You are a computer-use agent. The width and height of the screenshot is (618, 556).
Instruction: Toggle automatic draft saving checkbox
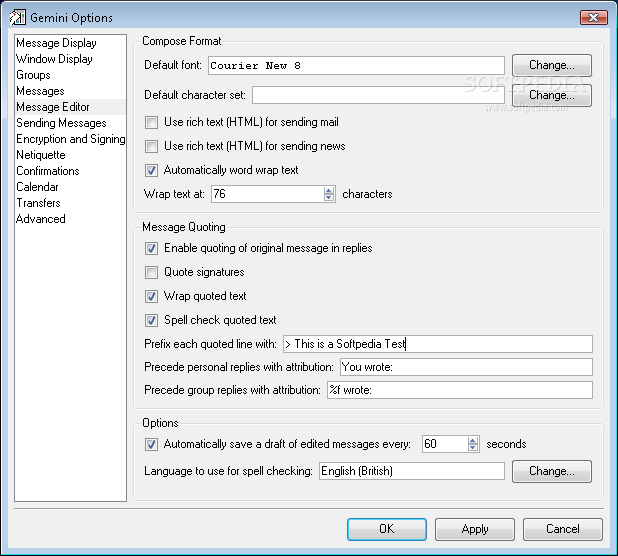point(151,444)
